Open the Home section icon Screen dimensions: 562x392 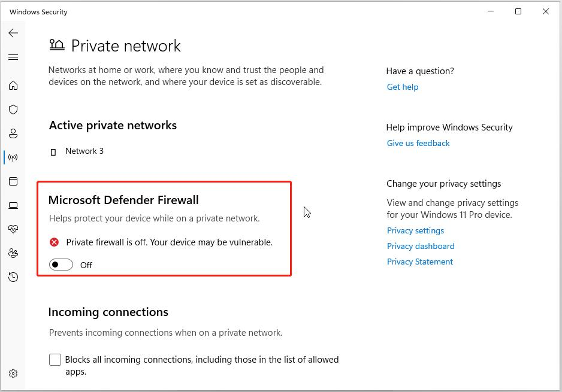(x=13, y=86)
